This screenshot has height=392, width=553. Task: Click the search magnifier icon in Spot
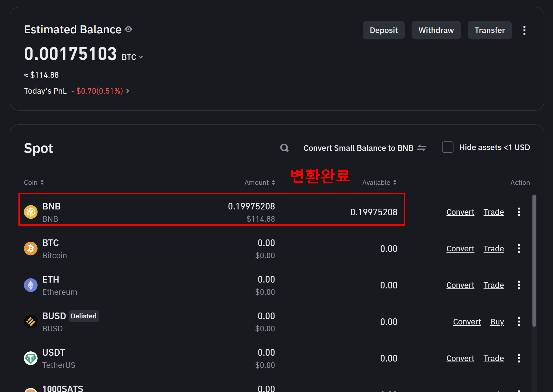click(x=284, y=148)
